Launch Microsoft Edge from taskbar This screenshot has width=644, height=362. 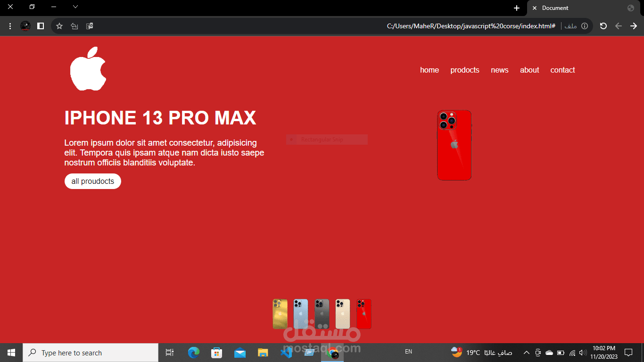(194, 353)
